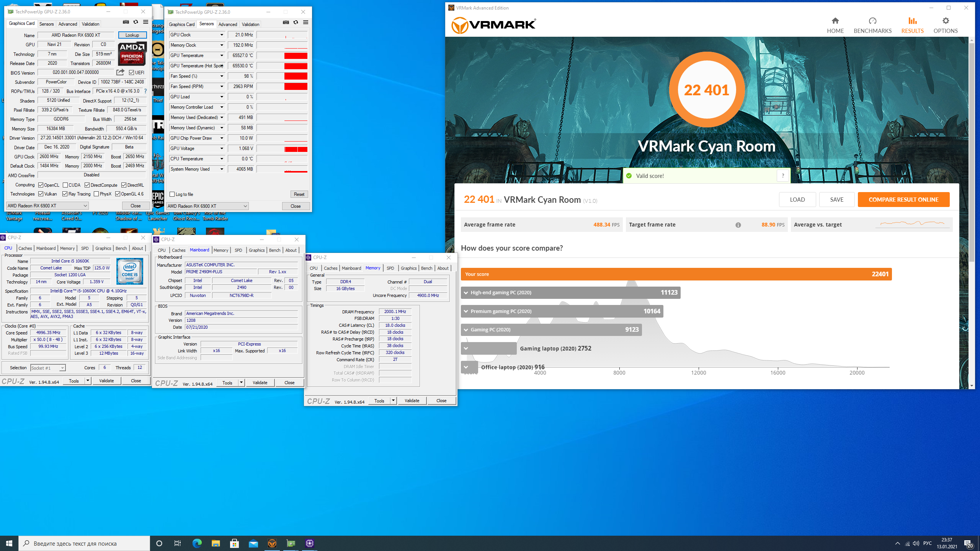
Task: Expand Gaming PC (2020) row
Action: [466, 330]
